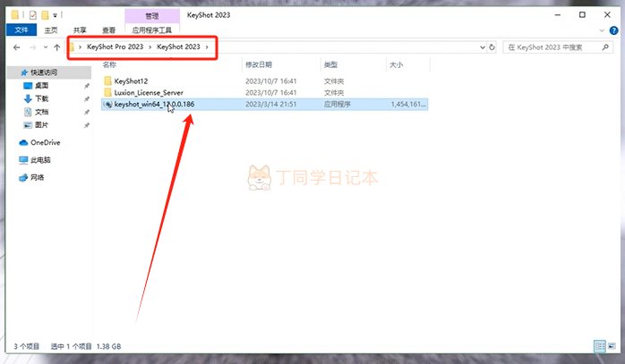The width and height of the screenshot is (625, 364).
Task: Open OneDrive in the navigation pane
Action: (46, 142)
